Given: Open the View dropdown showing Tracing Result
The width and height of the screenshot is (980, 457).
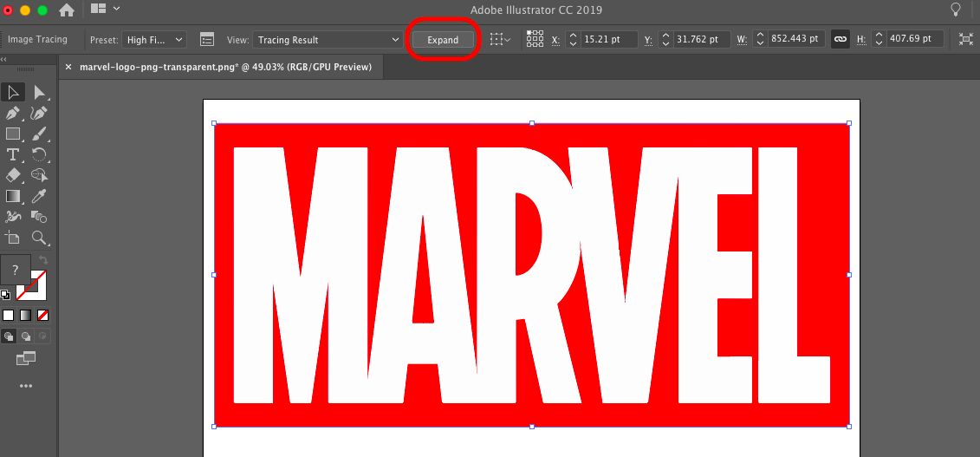Looking at the screenshot, I should point(328,39).
